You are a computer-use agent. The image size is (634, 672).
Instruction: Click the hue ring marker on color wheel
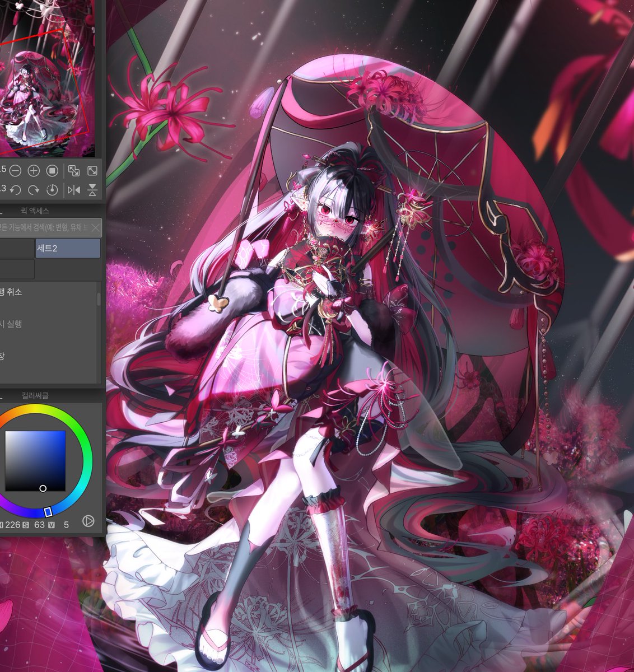(48, 511)
